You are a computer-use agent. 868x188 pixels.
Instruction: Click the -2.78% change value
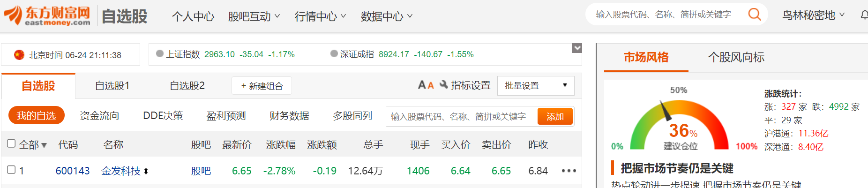(x=279, y=171)
